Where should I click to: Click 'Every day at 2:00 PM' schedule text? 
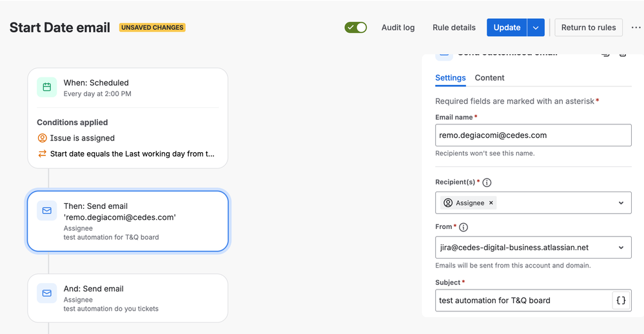[x=97, y=93]
